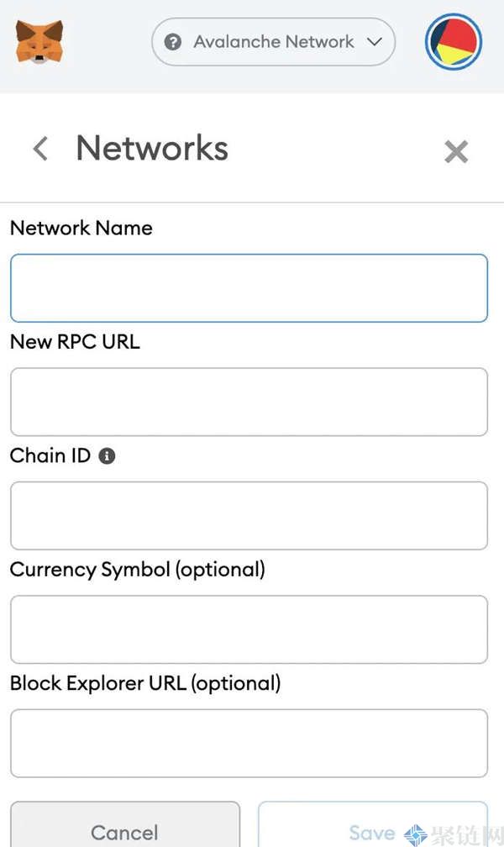
Task: Click the Networks page heading
Action: tap(152, 148)
